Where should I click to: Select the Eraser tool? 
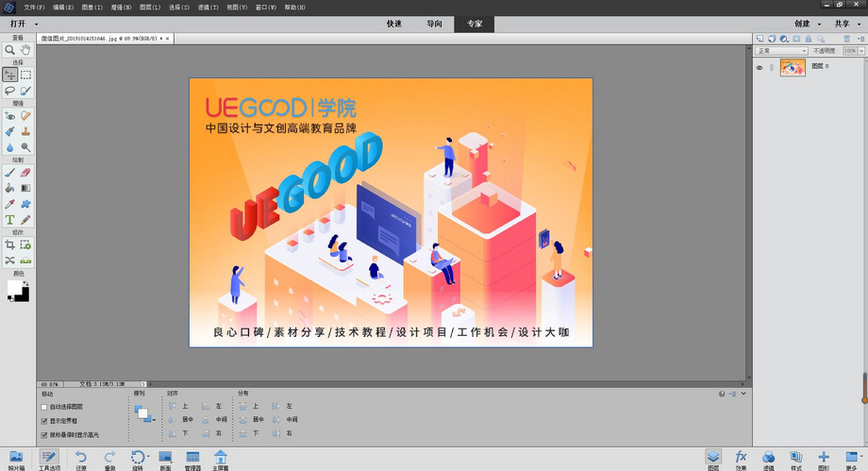[25, 173]
